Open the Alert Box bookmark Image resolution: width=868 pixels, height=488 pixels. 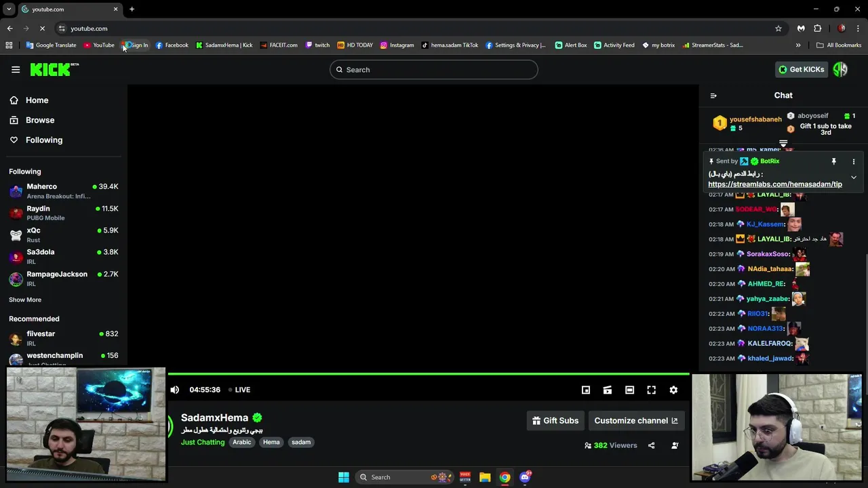[571, 45]
